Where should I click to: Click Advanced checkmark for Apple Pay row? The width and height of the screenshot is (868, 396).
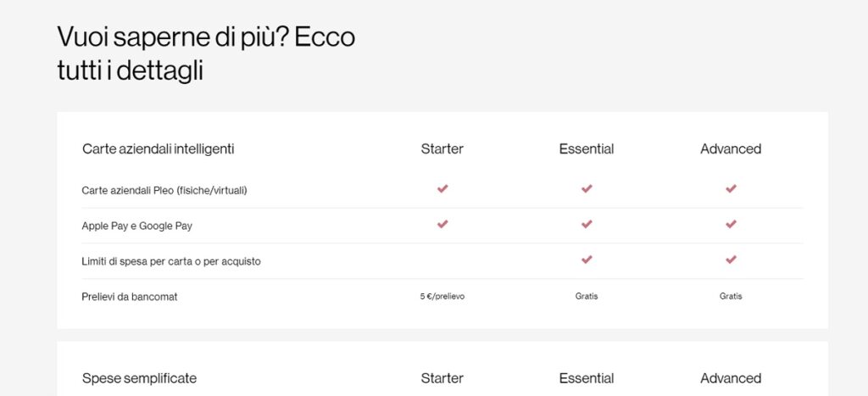[x=731, y=225]
